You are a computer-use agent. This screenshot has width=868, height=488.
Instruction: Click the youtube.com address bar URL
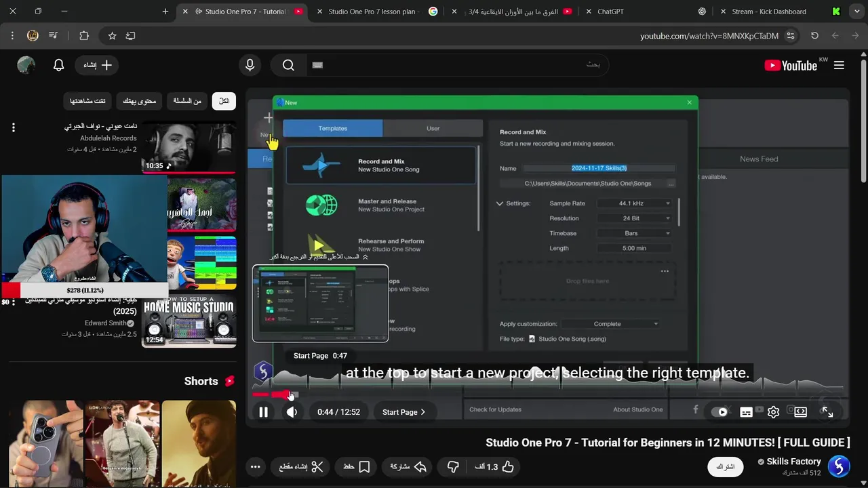(x=709, y=36)
